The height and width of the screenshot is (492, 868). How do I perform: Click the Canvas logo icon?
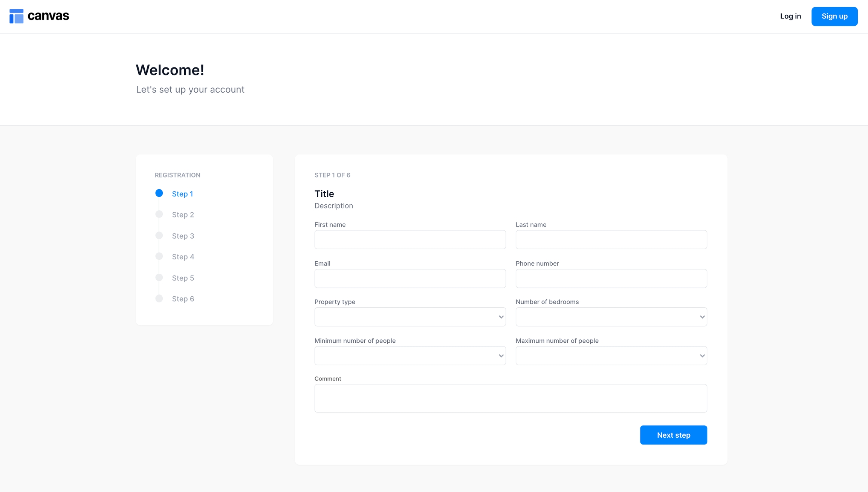(x=16, y=16)
